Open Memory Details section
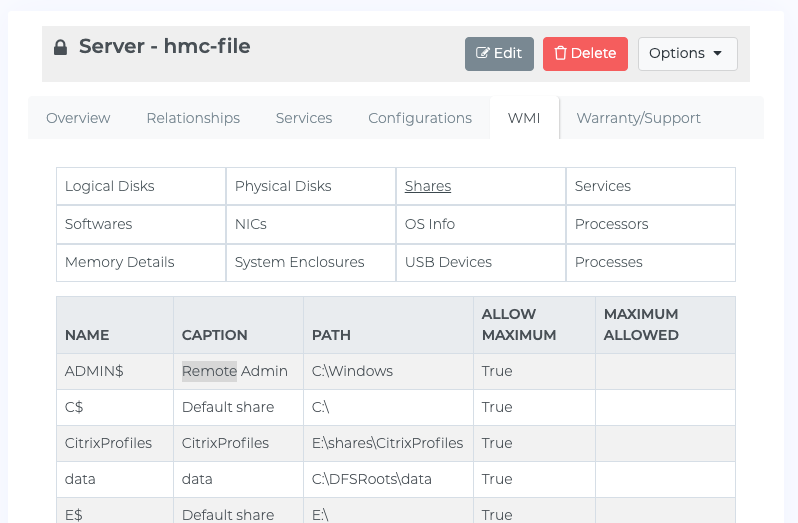Screen dimensions: 798x523 120,263
